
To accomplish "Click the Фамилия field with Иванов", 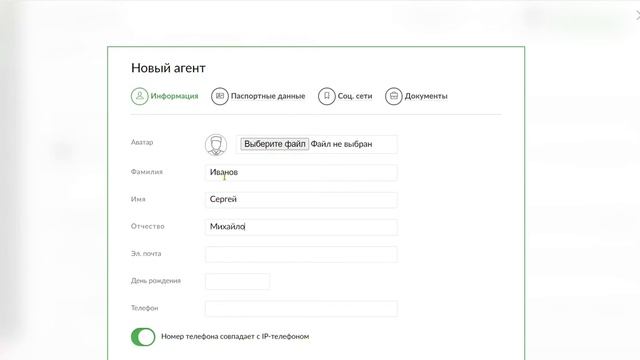I will pyautogui.click(x=301, y=173).
